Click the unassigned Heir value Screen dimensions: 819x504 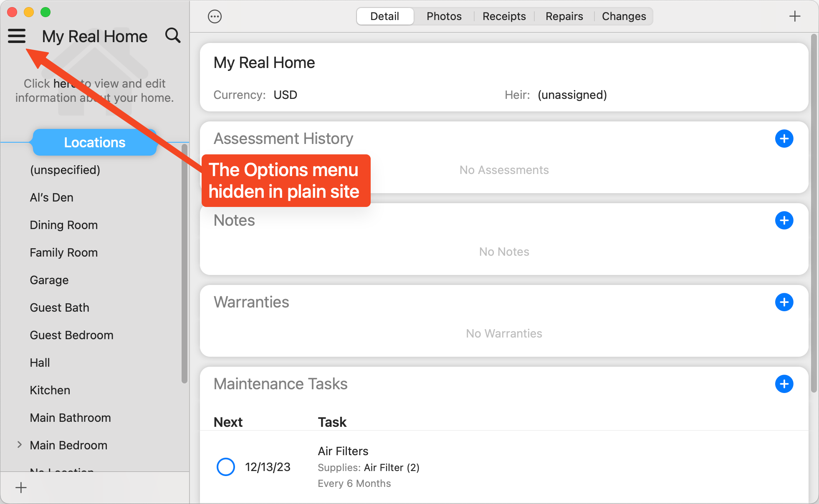(x=572, y=95)
